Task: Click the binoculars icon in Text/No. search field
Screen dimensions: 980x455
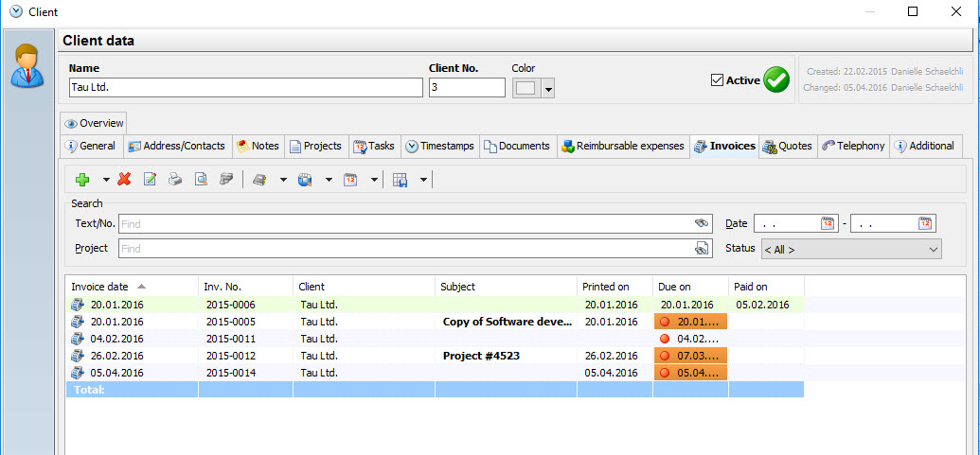Action: (x=701, y=223)
